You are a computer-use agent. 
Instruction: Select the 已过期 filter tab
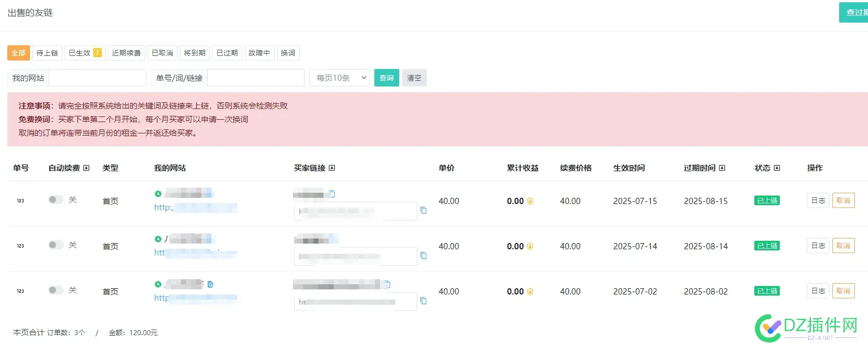pos(226,53)
